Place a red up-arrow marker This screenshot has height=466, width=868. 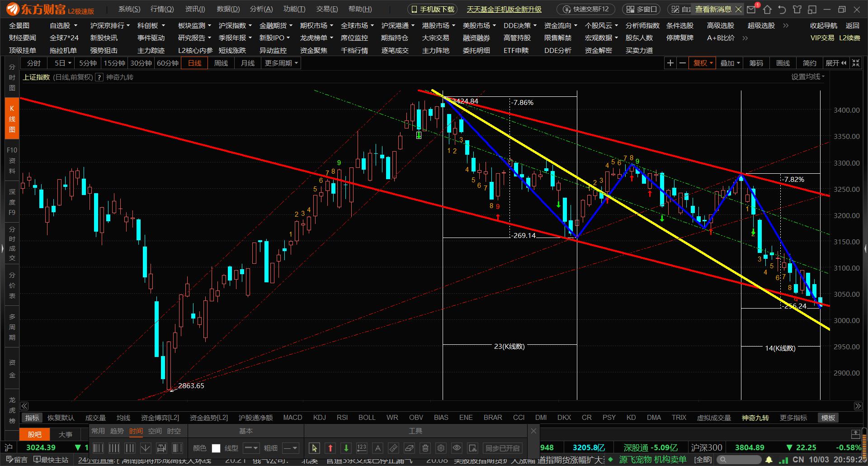tap(330, 448)
